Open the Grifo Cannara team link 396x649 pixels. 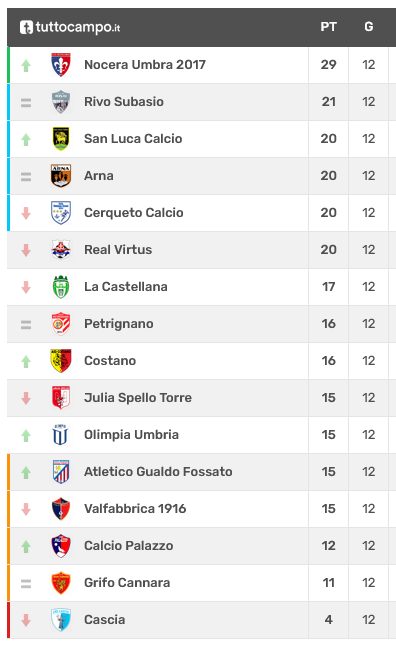[127, 583]
